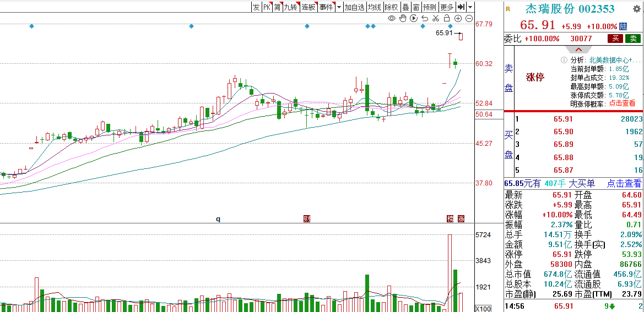The width and height of the screenshot is (644, 312).
Task: Click the X100 volume scale label
Action: point(483,308)
